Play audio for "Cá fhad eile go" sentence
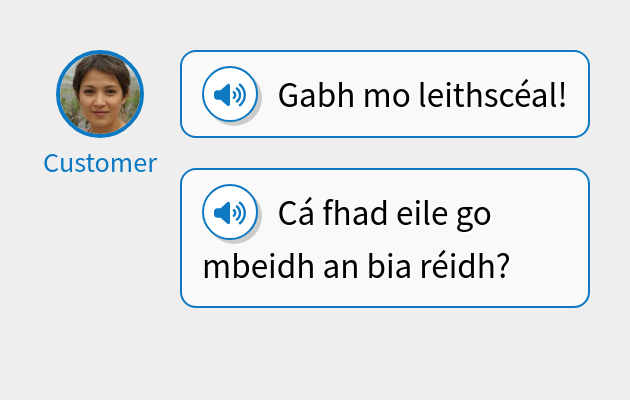The image size is (630, 400). (230, 212)
